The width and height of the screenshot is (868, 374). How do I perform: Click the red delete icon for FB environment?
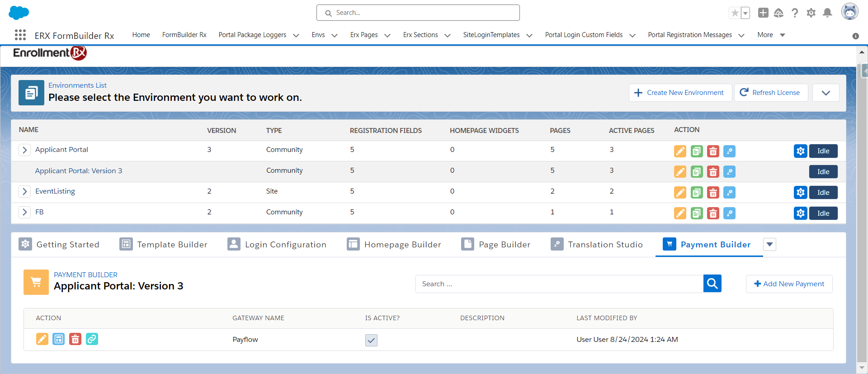713,213
